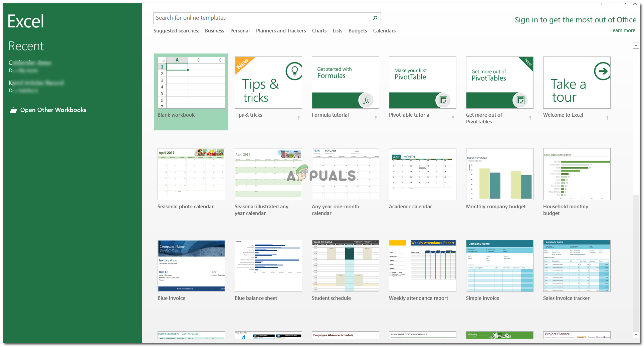The width and height of the screenshot is (644, 347).
Task: Open the Tips & tricks template thumbnail
Action: pos(268,83)
